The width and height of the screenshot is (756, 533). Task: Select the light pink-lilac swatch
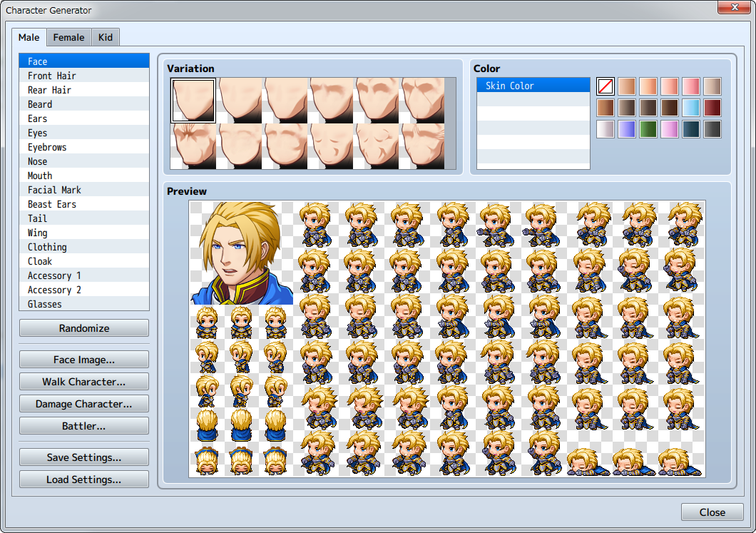669,128
